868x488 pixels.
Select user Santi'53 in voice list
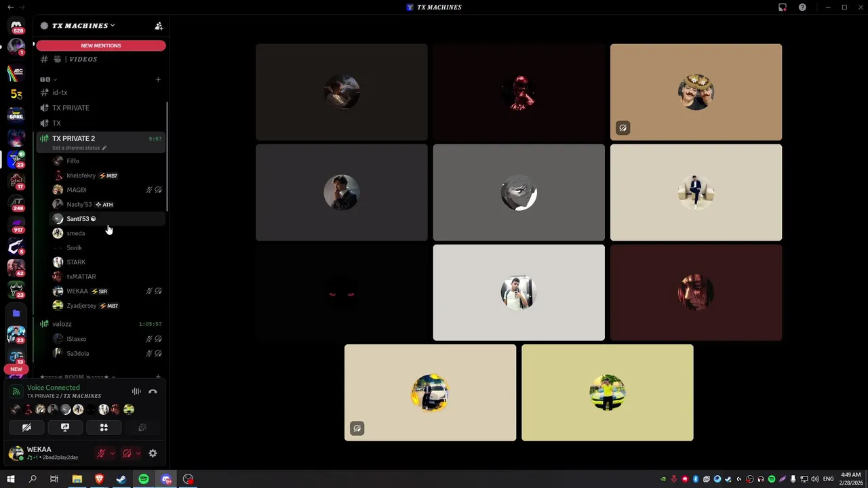pos(106,219)
